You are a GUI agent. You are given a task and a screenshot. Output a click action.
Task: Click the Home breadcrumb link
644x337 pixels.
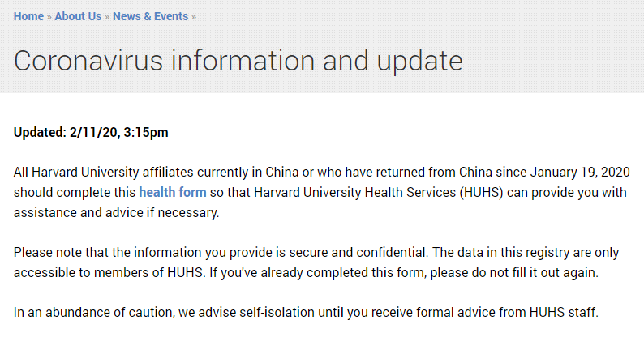28,16
